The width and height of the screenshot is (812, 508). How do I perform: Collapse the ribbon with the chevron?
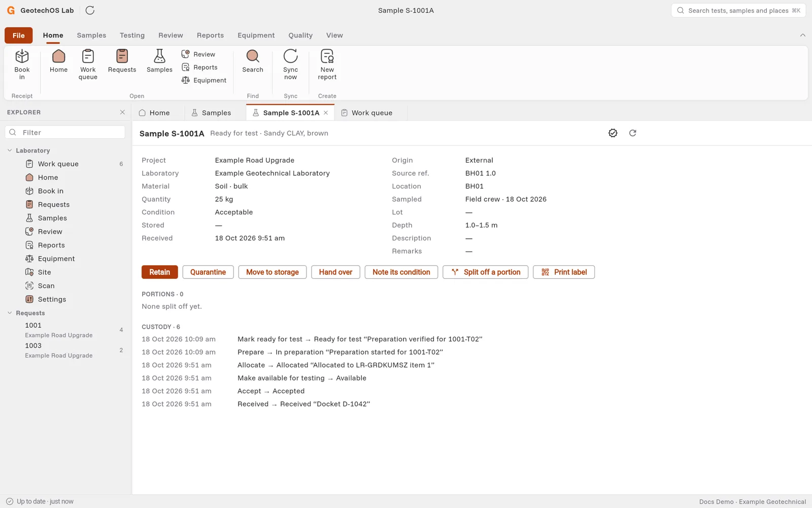pyautogui.click(x=803, y=35)
